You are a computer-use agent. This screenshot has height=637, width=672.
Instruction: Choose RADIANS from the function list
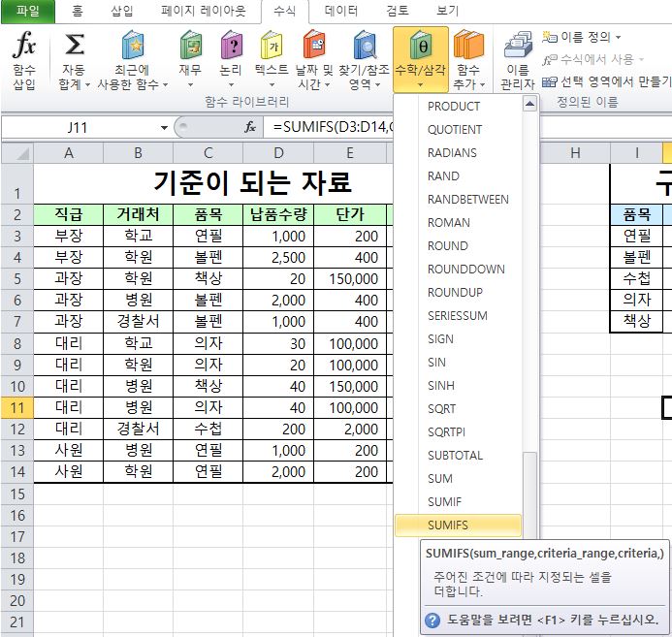[x=458, y=153]
